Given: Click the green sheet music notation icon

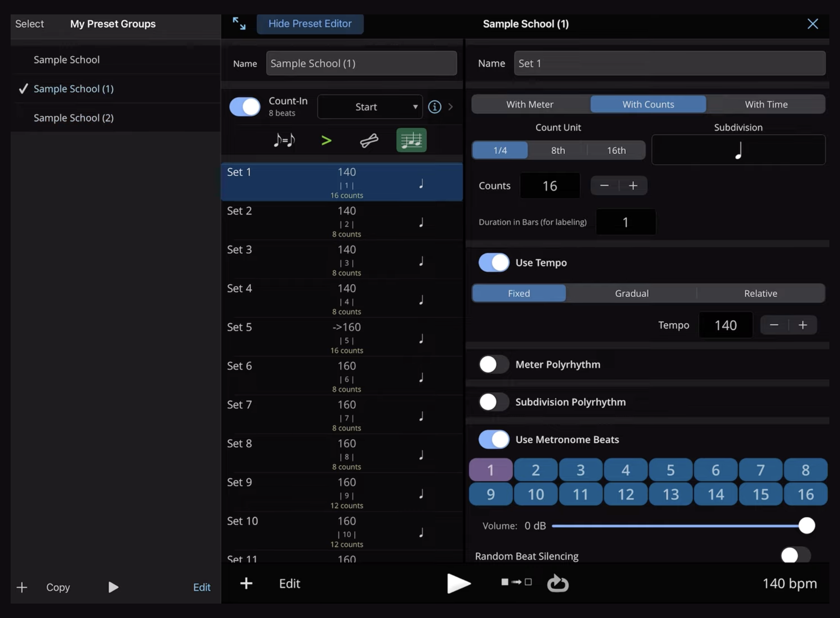Looking at the screenshot, I should (411, 140).
